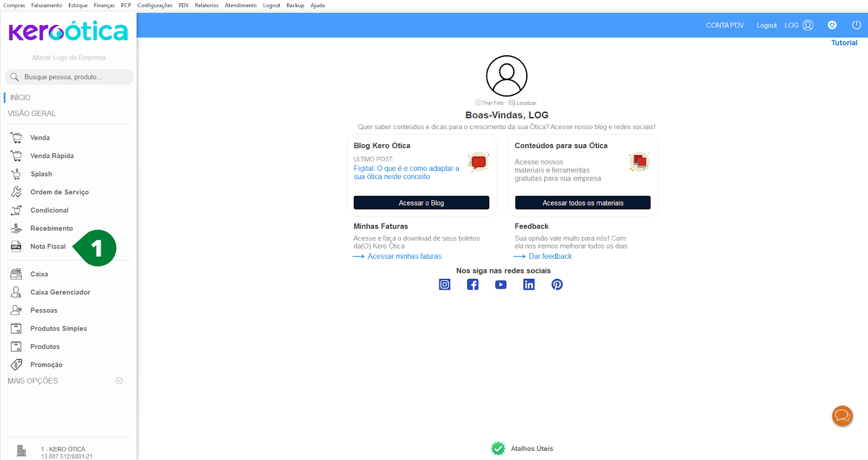The image size is (868, 460).
Task: Click the company building icon
Action: tap(21, 451)
